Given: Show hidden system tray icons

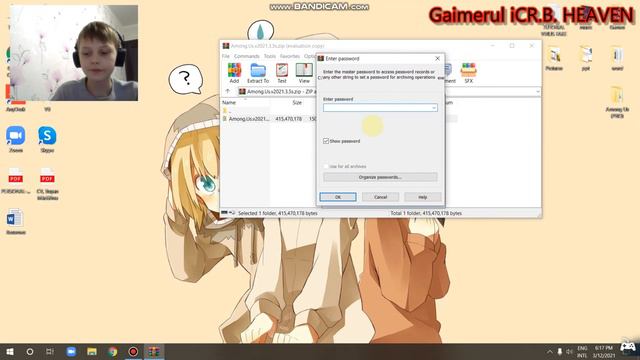Looking at the screenshot, I should [549, 351].
